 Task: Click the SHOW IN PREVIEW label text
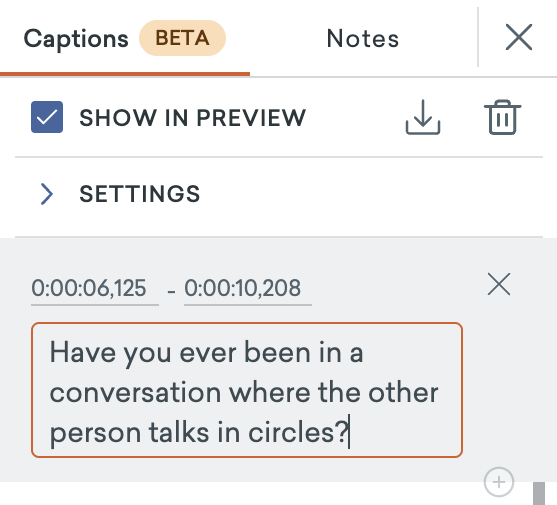[x=192, y=118]
